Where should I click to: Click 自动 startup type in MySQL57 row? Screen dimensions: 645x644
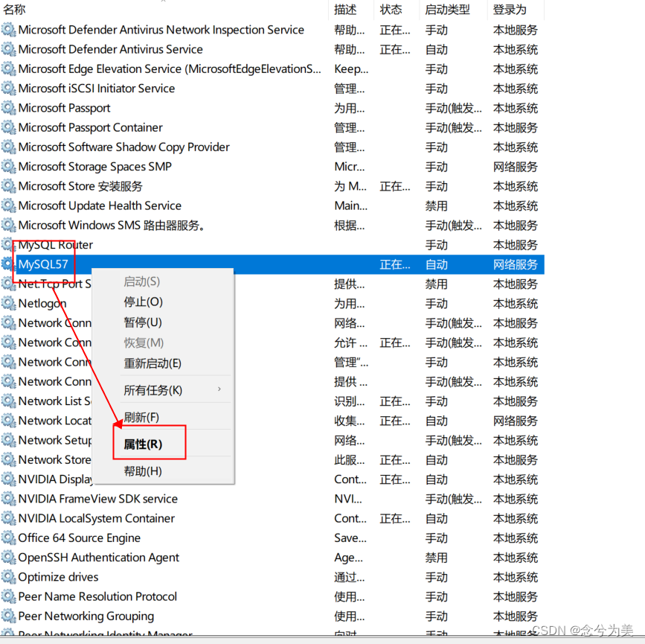point(437,264)
